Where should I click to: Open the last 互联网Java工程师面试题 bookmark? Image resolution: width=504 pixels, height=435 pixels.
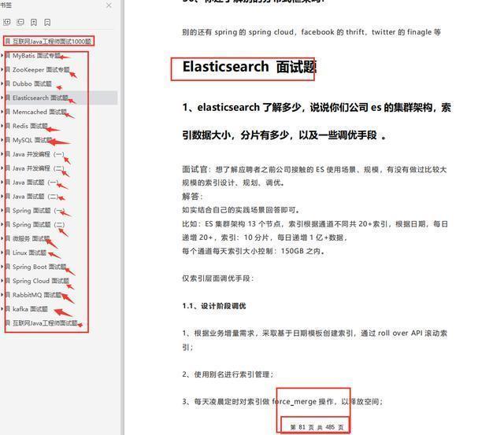click(x=45, y=323)
